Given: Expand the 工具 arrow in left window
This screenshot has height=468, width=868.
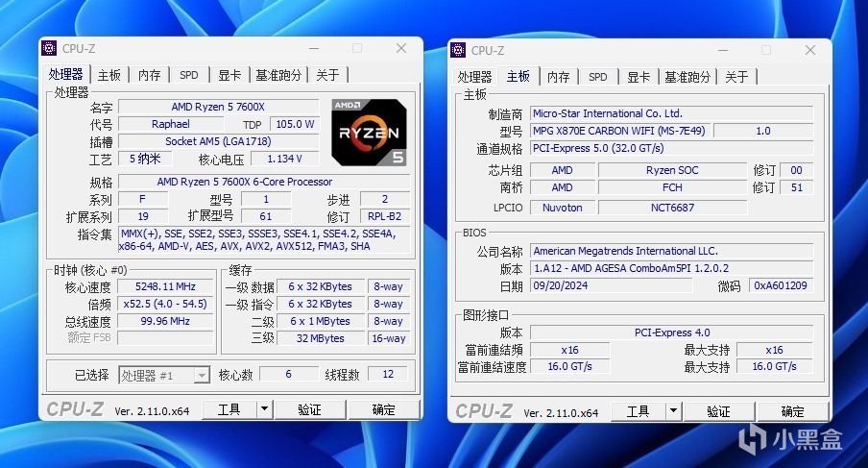Looking at the screenshot, I should (265, 409).
